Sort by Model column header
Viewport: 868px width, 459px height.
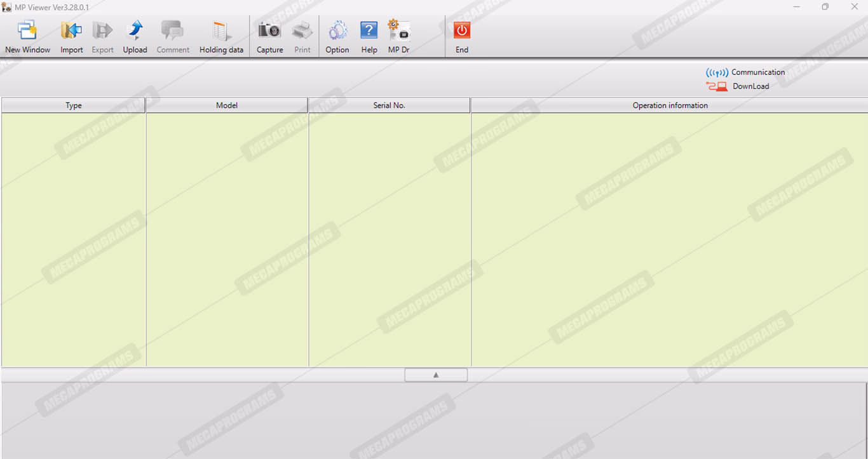227,105
